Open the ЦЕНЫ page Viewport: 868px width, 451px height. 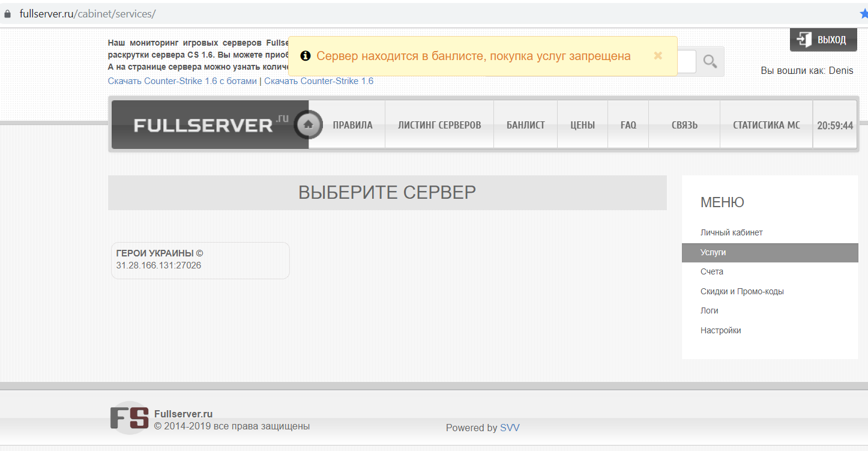pyautogui.click(x=582, y=125)
